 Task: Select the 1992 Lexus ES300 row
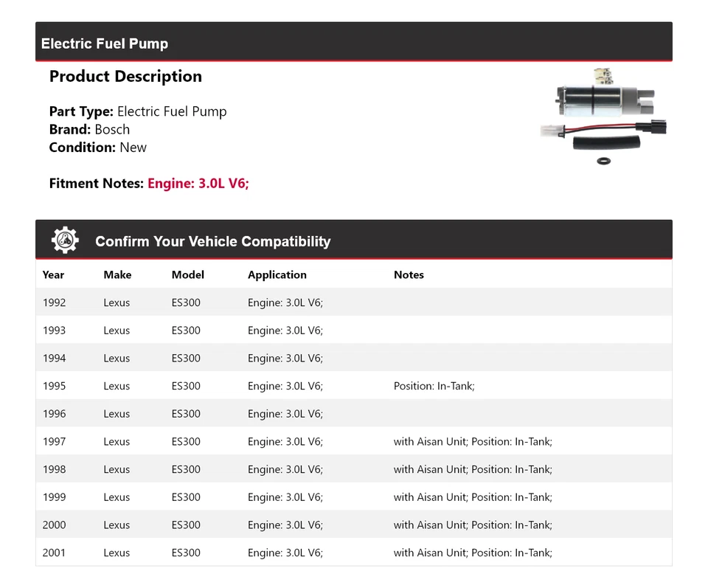coord(353,302)
